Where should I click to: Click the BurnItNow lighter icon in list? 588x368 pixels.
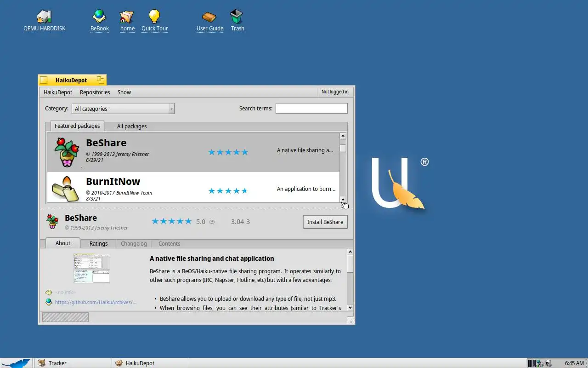(x=65, y=189)
